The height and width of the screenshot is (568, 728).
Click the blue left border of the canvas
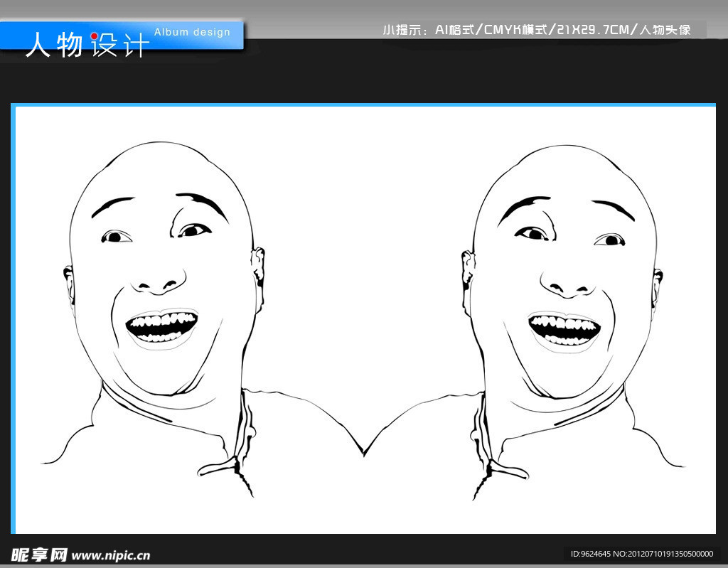14,320
